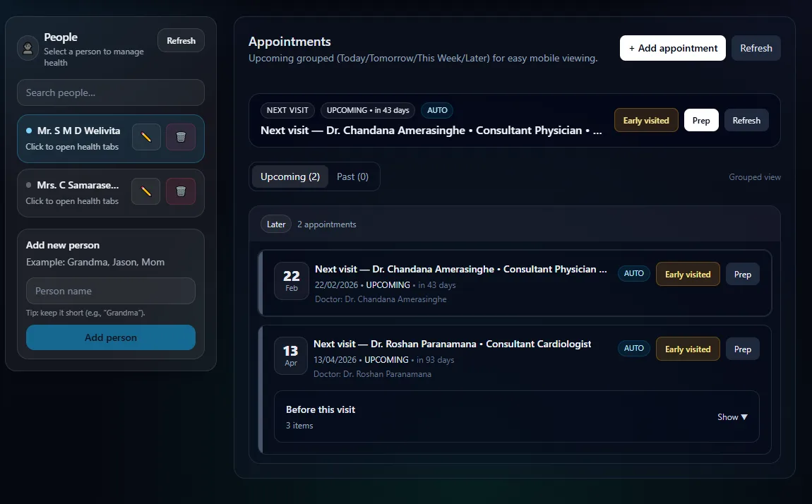Click the Search people input field
The width and height of the screenshot is (812, 504).
click(x=111, y=92)
